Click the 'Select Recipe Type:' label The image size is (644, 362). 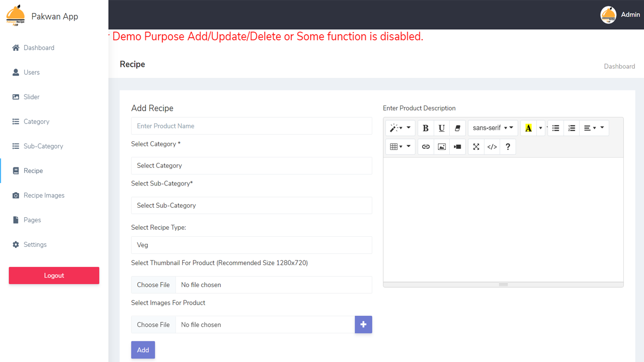(x=158, y=228)
